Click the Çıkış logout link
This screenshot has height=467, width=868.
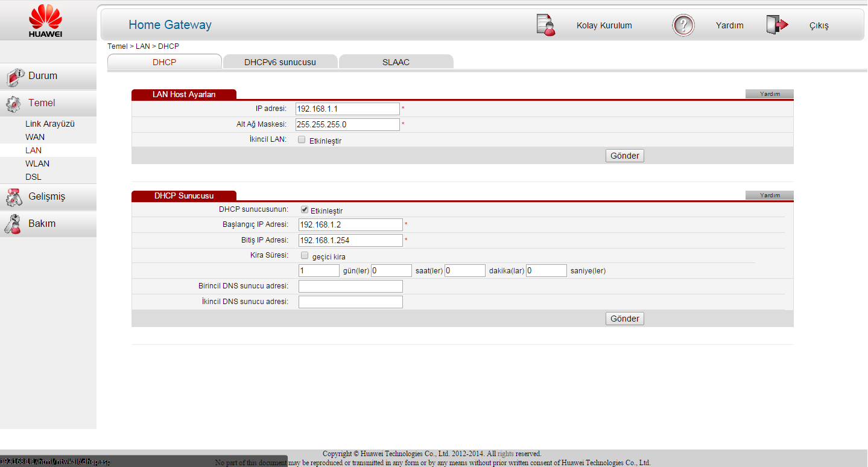[819, 25]
